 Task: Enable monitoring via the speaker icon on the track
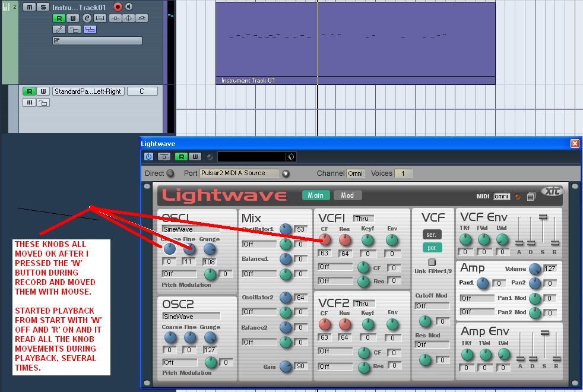(x=128, y=7)
